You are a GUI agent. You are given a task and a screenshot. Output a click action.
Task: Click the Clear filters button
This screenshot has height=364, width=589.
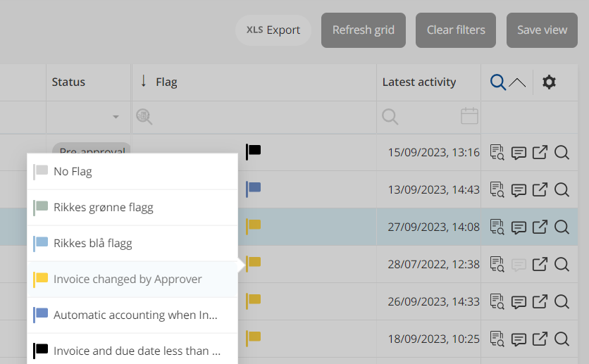pos(456,30)
